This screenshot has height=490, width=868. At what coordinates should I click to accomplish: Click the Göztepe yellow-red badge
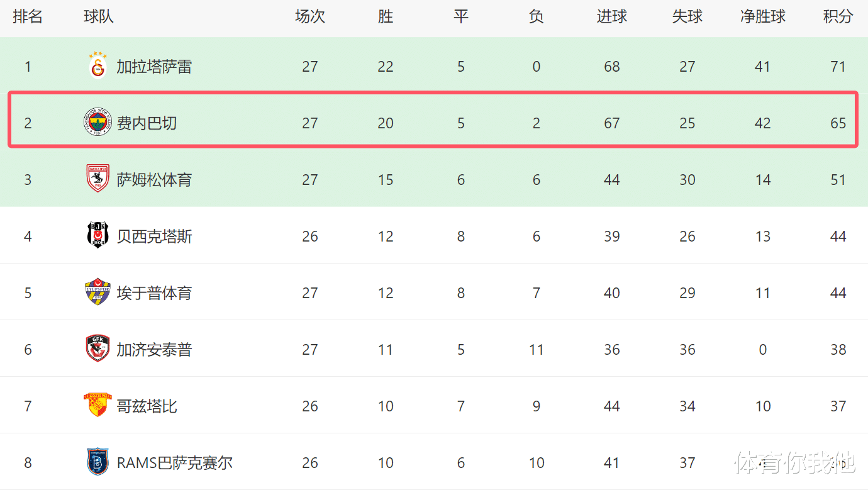click(x=97, y=405)
